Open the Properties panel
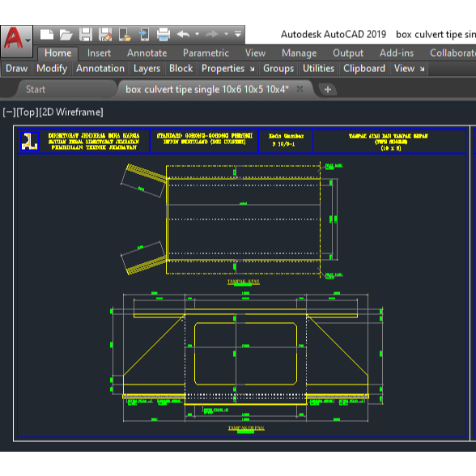The height and width of the screenshot is (476, 476). pos(223,69)
